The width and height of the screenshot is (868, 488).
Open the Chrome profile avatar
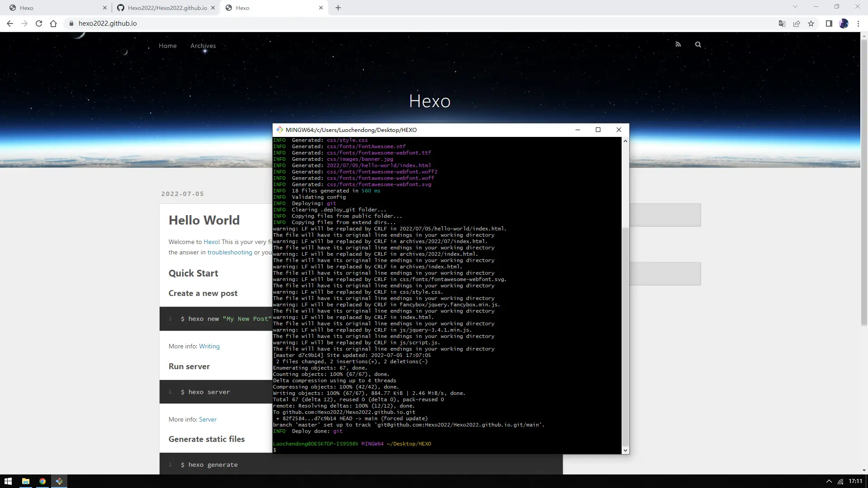point(844,23)
